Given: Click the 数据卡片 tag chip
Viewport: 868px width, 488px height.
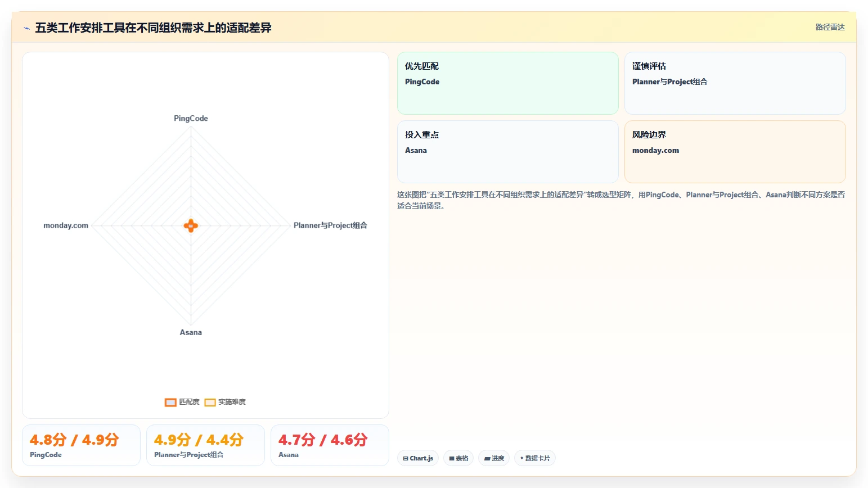Looking at the screenshot, I should click(x=535, y=458).
